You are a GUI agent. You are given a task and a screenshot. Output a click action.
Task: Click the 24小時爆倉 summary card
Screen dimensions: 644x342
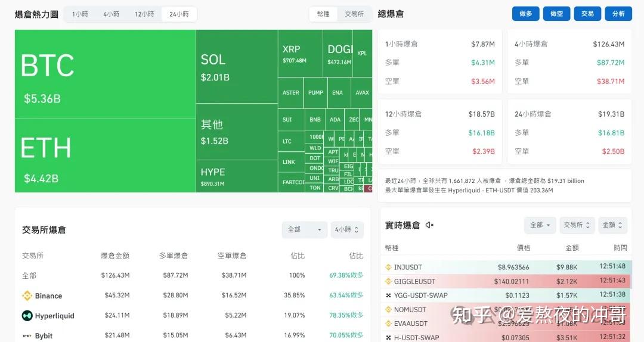point(569,133)
